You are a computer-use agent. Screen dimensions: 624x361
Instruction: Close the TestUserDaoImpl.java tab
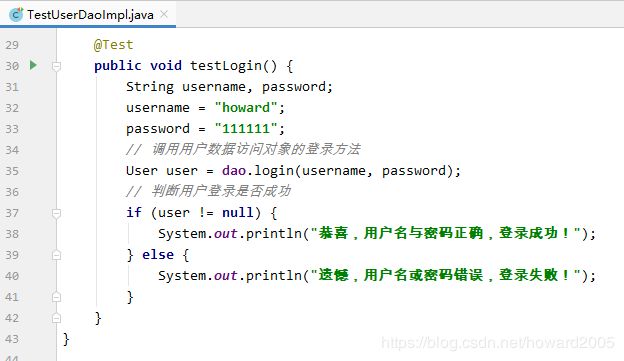tap(164, 15)
